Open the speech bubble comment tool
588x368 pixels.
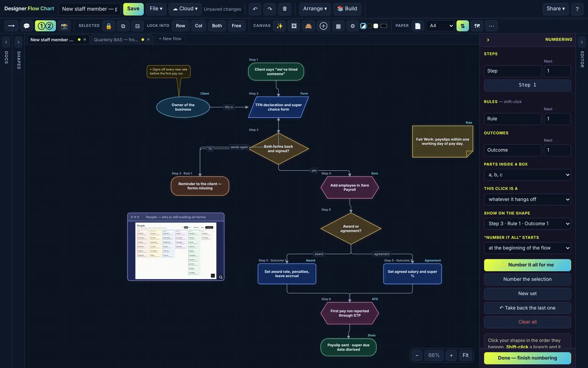point(27,26)
